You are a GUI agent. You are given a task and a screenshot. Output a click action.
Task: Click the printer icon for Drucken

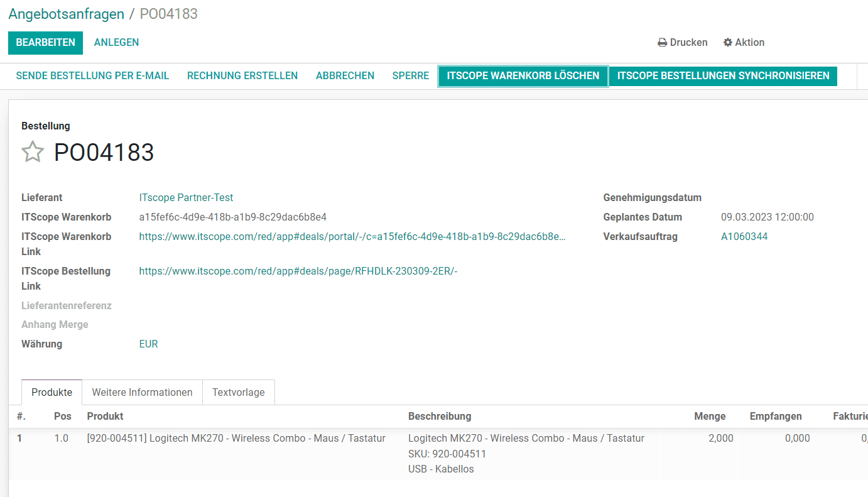(x=662, y=43)
